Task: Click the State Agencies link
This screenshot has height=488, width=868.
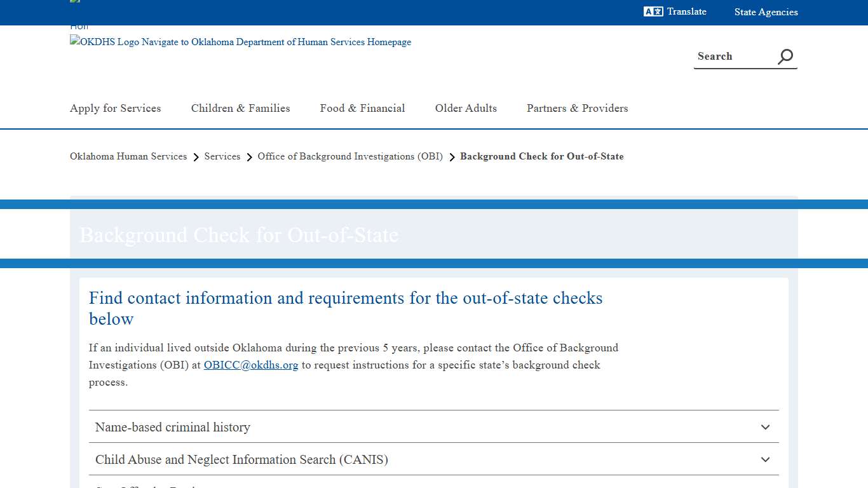Action: [x=766, y=11]
